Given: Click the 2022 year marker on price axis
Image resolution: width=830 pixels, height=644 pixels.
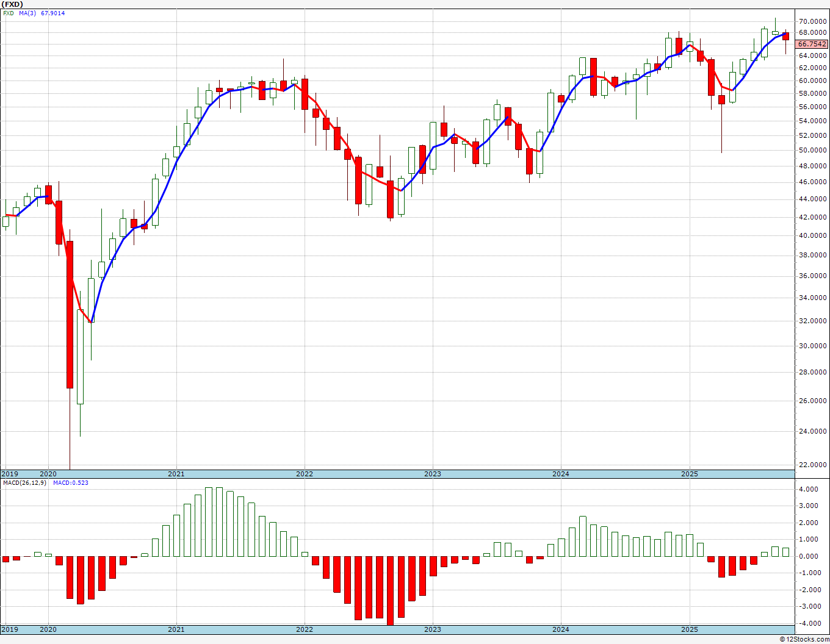Looking at the screenshot, I should pyautogui.click(x=304, y=474).
